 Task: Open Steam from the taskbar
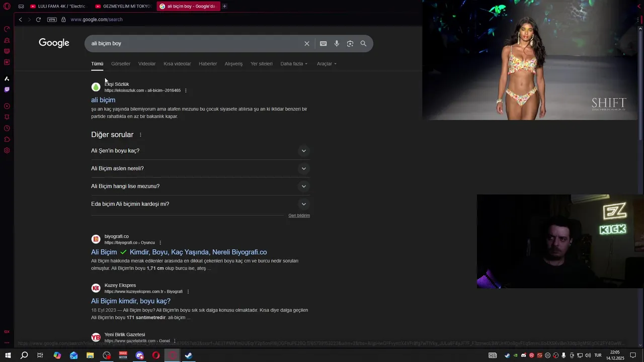(189, 355)
